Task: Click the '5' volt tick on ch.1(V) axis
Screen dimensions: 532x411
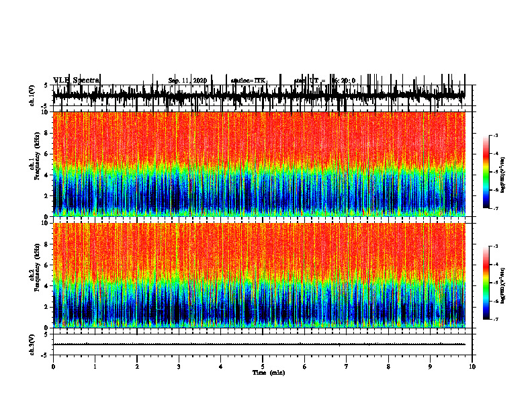Action: pos(46,86)
